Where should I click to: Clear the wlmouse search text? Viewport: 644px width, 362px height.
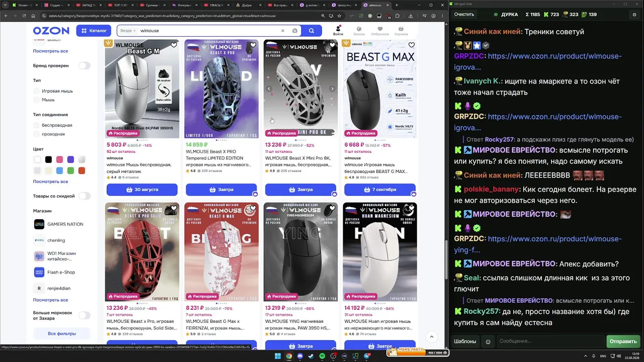pos(283,31)
